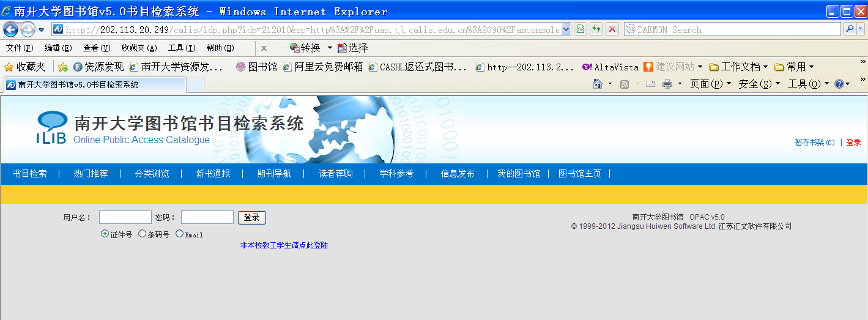The height and width of the screenshot is (320, 868).
Task: Click the 选择 select toolbar button
Action: (x=353, y=48)
